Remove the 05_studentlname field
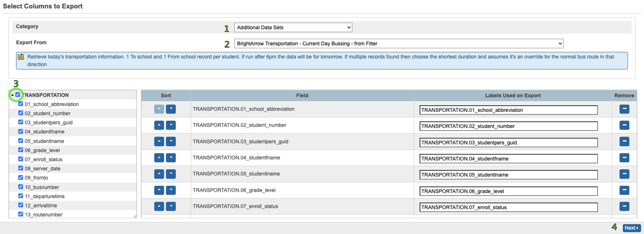Viewport: 644px width, 234px height. (624, 174)
